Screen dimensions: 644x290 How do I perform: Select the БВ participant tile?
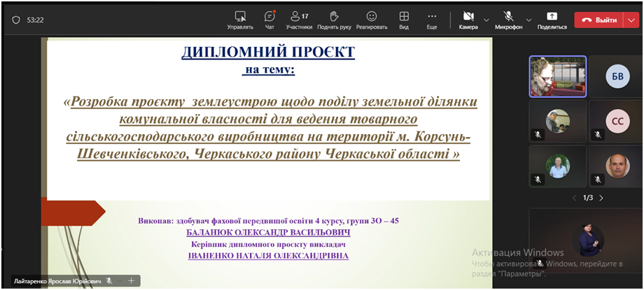[617, 77]
